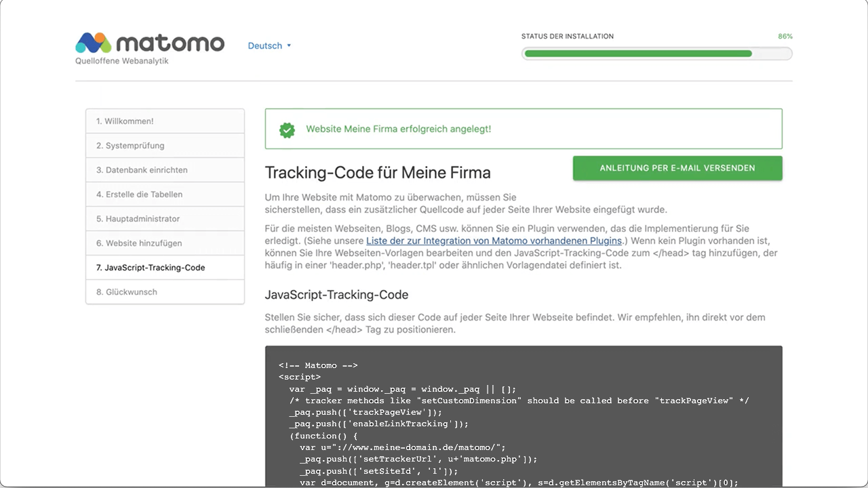Viewport: 868px width, 488px height.
Task: Click the enableLinkTracking code line
Action: [x=378, y=424]
